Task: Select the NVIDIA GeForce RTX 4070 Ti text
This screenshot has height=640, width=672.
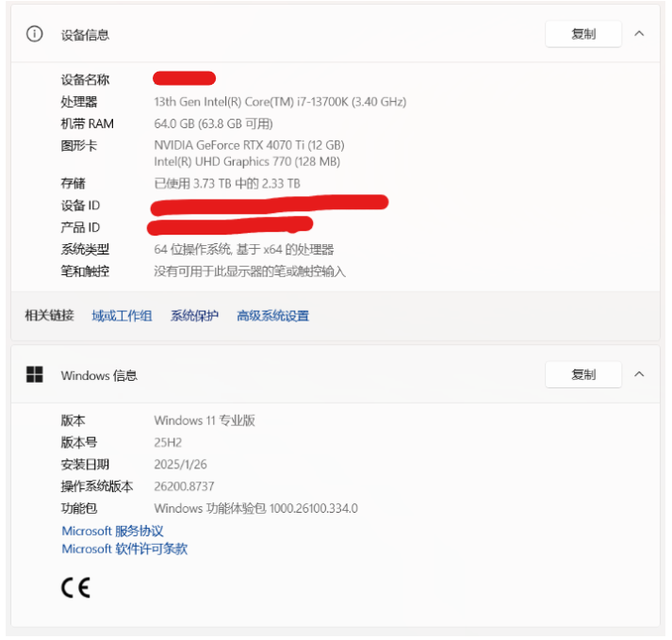Action: [x=249, y=145]
